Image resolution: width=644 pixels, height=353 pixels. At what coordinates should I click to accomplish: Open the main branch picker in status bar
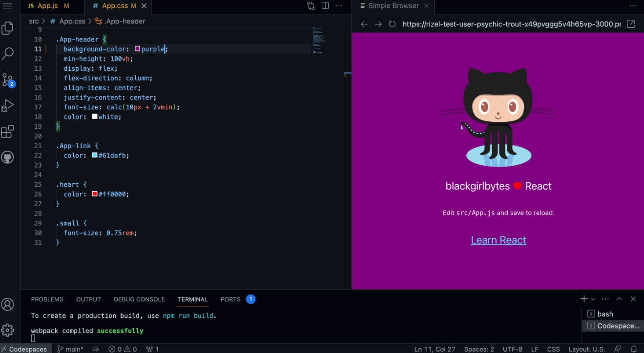[70, 349]
